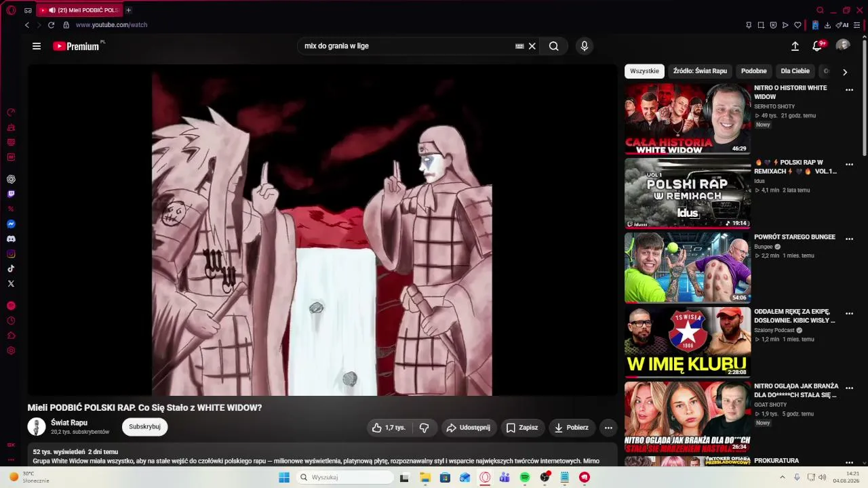The image size is (868, 488).
Task: Mute the tab with speaker icon
Action: [52, 10]
